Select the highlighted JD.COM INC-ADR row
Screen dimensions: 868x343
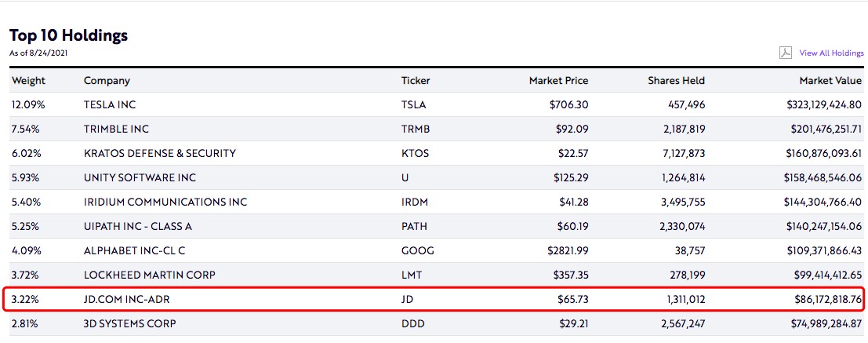[x=127, y=299]
